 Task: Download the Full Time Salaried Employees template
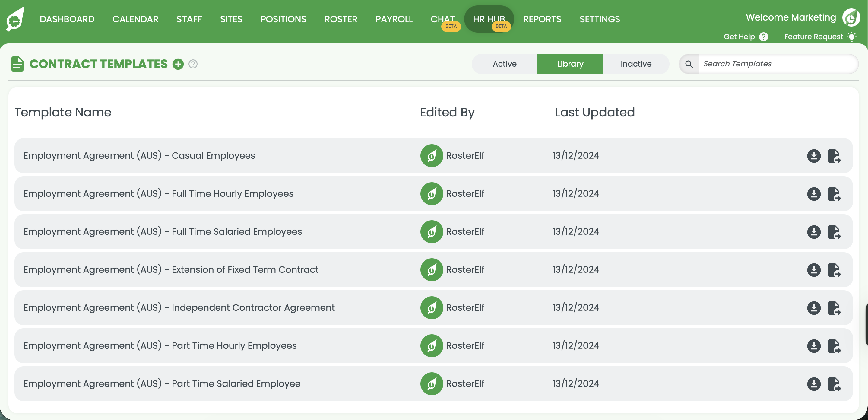point(814,232)
